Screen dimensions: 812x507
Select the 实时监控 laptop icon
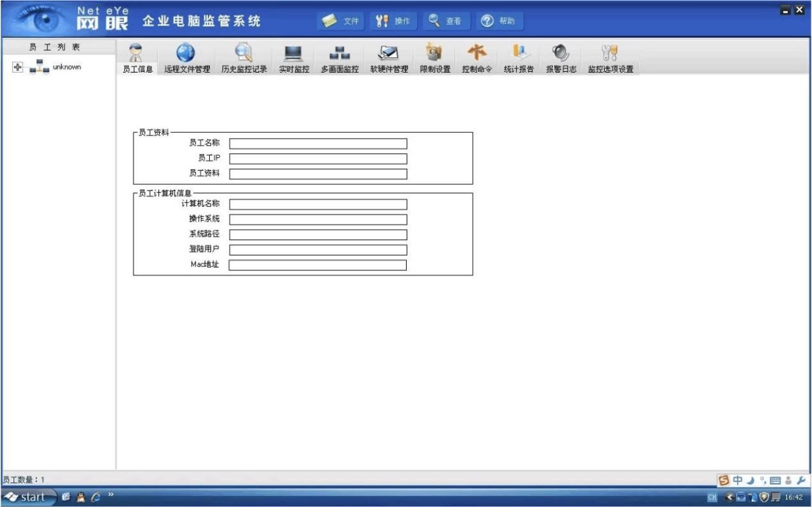click(294, 53)
